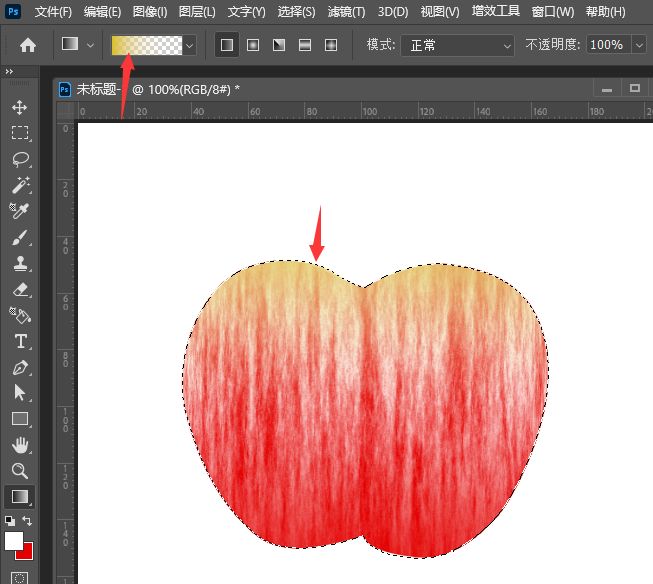
Task: Open the 选择(S) menu
Action: pos(296,12)
